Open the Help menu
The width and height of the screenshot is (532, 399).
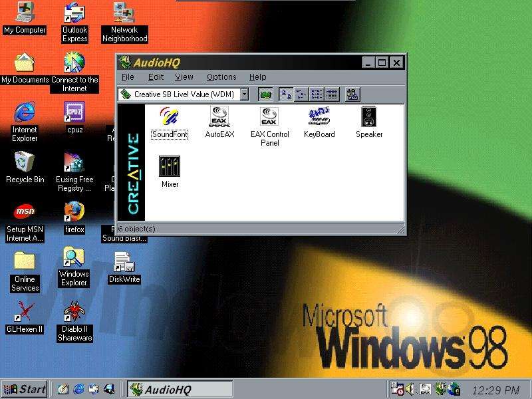tap(257, 77)
